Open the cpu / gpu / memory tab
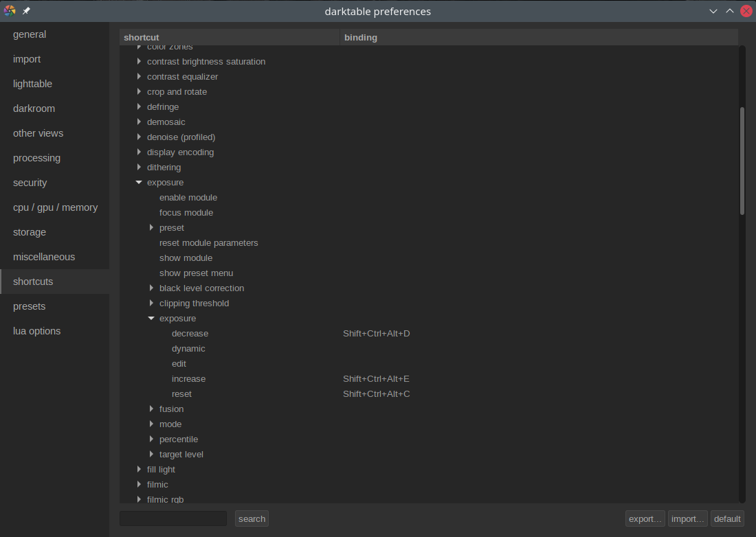 point(54,207)
